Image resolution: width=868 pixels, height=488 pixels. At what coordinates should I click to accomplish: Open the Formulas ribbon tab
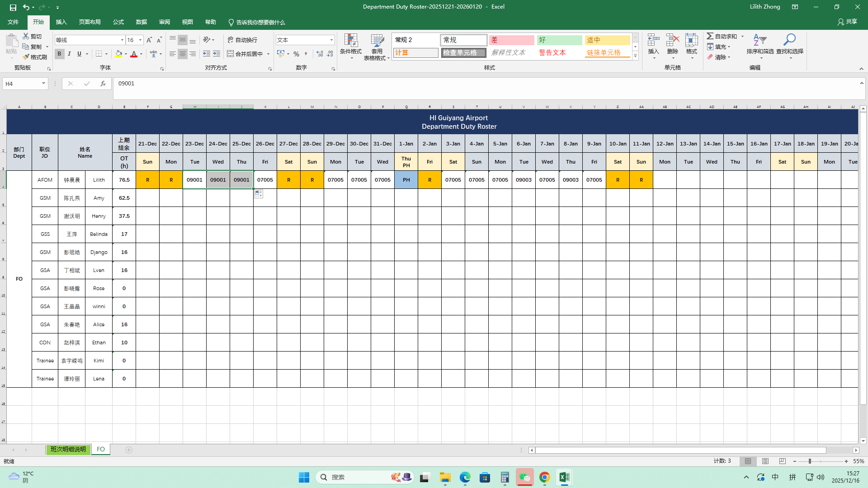click(x=118, y=22)
